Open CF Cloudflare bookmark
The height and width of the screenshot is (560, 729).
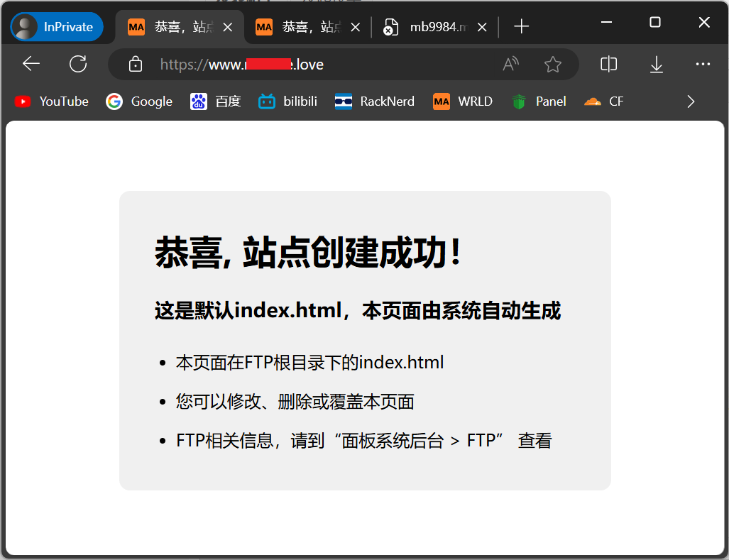click(604, 101)
